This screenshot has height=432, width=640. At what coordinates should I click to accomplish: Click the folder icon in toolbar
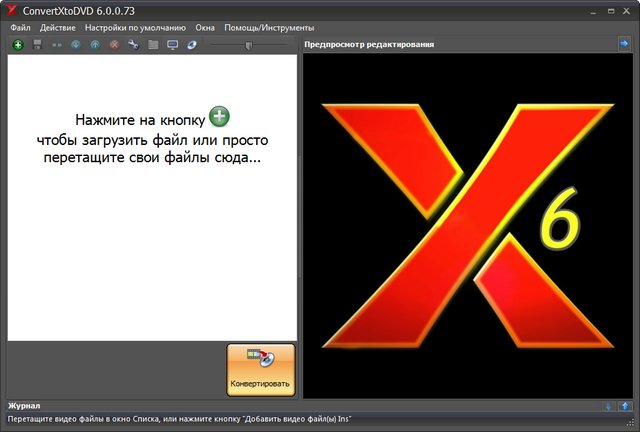[x=153, y=45]
